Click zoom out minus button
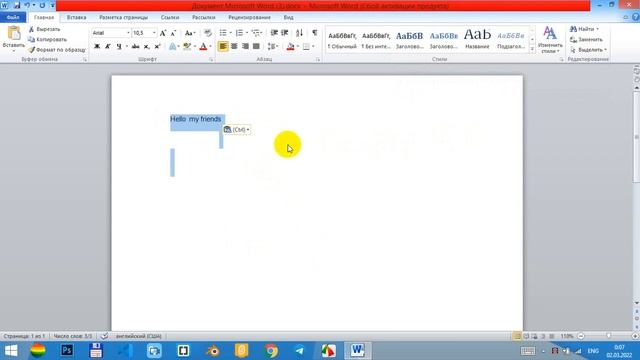This screenshot has height=360, width=640. click(581, 336)
